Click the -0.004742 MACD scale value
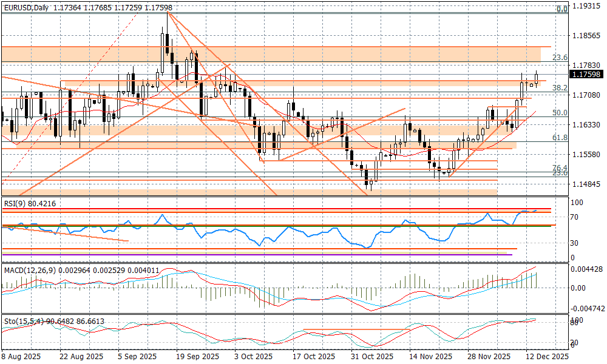Screen dimensions: 607x364 tap(586, 308)
